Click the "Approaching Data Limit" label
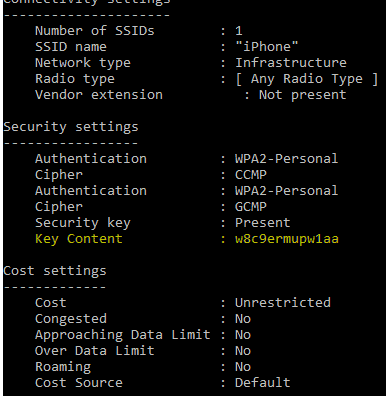 pyautogui.click(x=123, y=335)
